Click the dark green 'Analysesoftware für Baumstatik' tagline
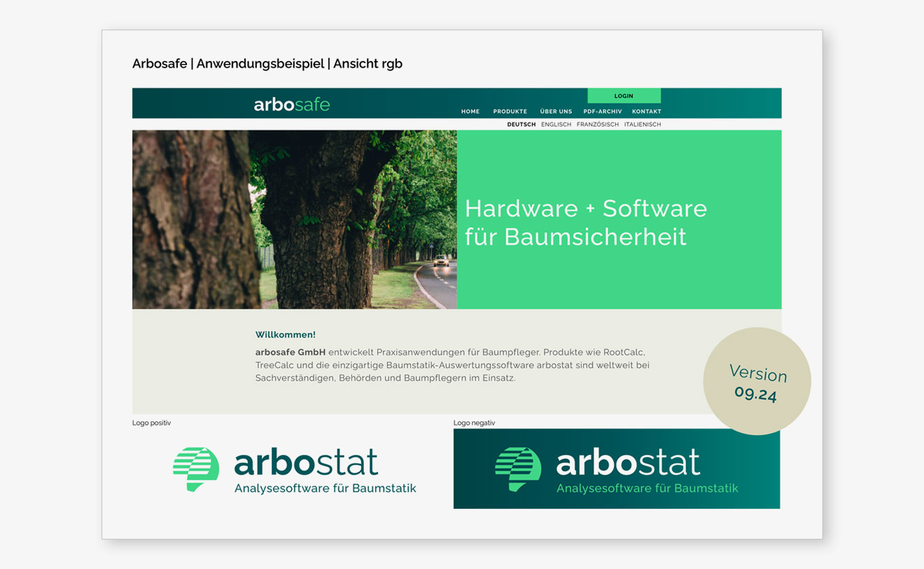 pyautogui.click(x=325, y=489)
